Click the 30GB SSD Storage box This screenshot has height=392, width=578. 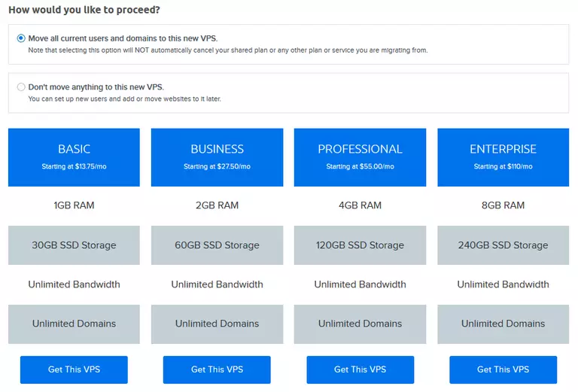(x=74, y=245)
